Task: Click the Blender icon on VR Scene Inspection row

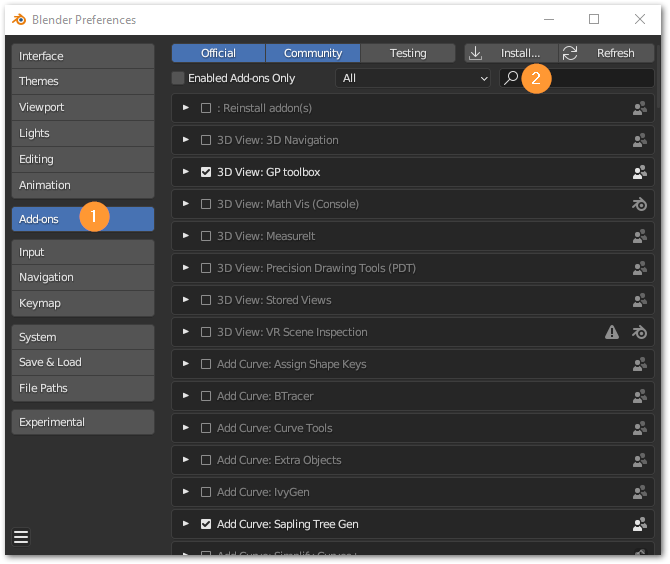Action: tap(640, 332)
